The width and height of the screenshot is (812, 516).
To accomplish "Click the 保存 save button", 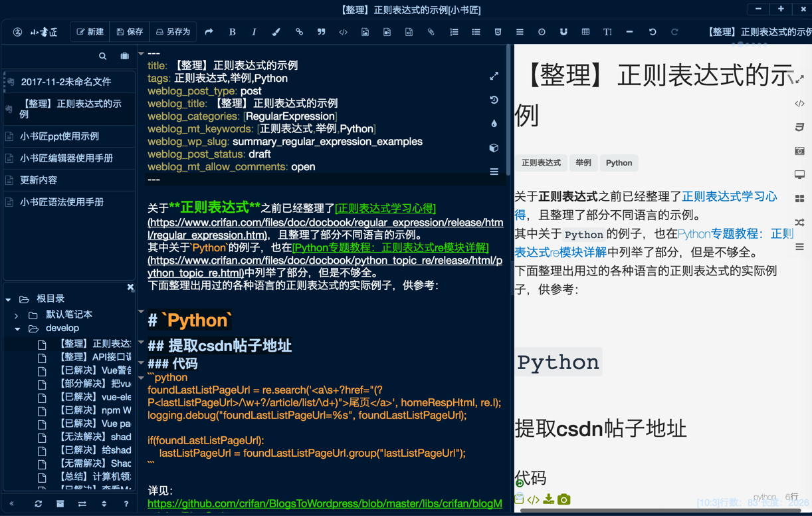I will [x=130, y=32].
